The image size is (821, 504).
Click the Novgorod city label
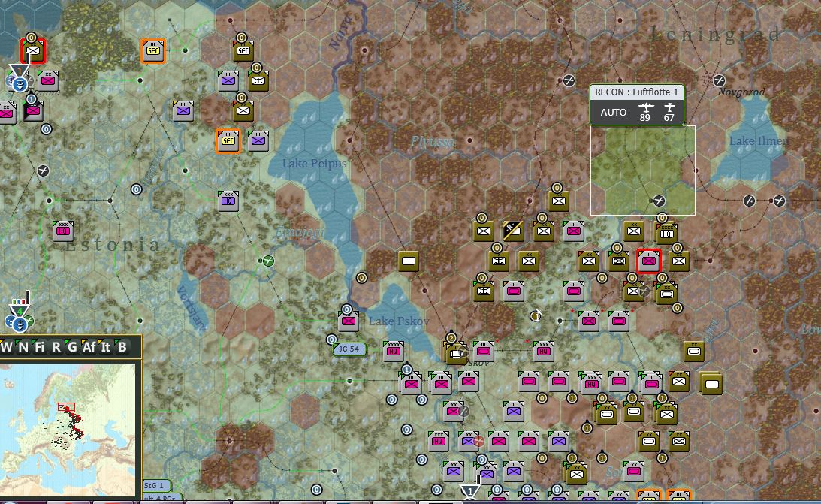click(x=741, y=92)
